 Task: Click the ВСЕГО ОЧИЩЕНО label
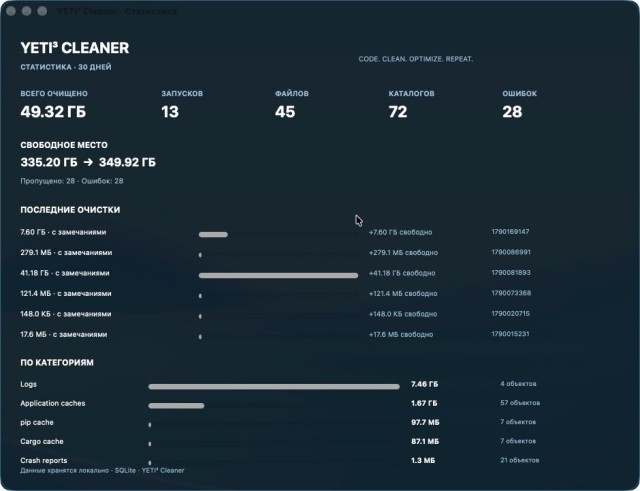pyautogui.click(x=54, y=93)
